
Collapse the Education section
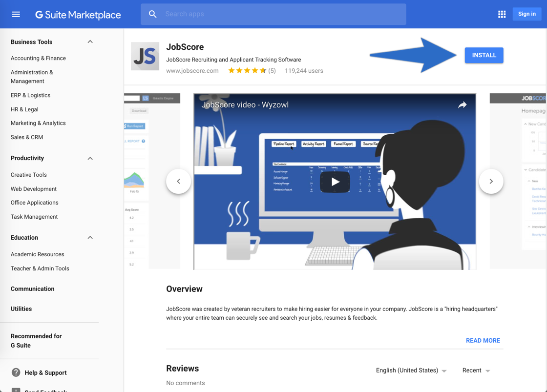tap(90, 238)
